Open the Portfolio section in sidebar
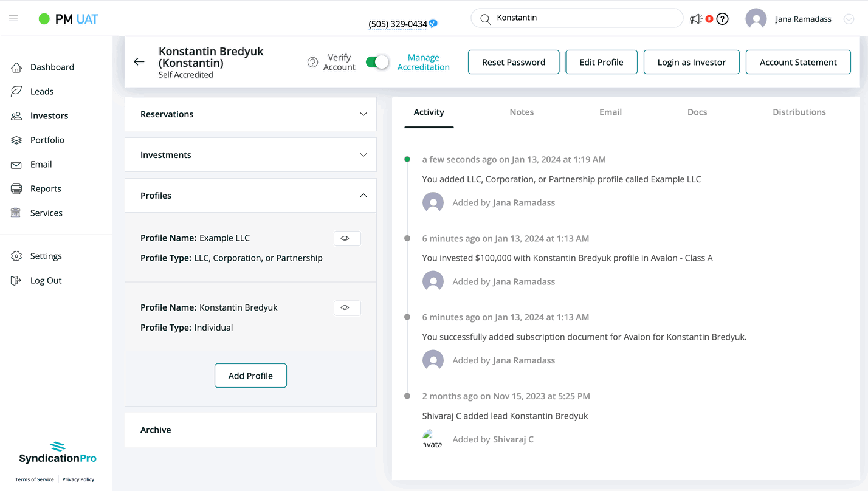The image size is (868, 491). 47,140
